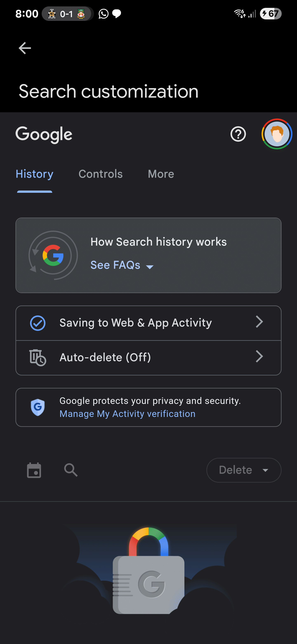Open the Google account profile avatar
The image size is (297, 644).
click(277, 134)
